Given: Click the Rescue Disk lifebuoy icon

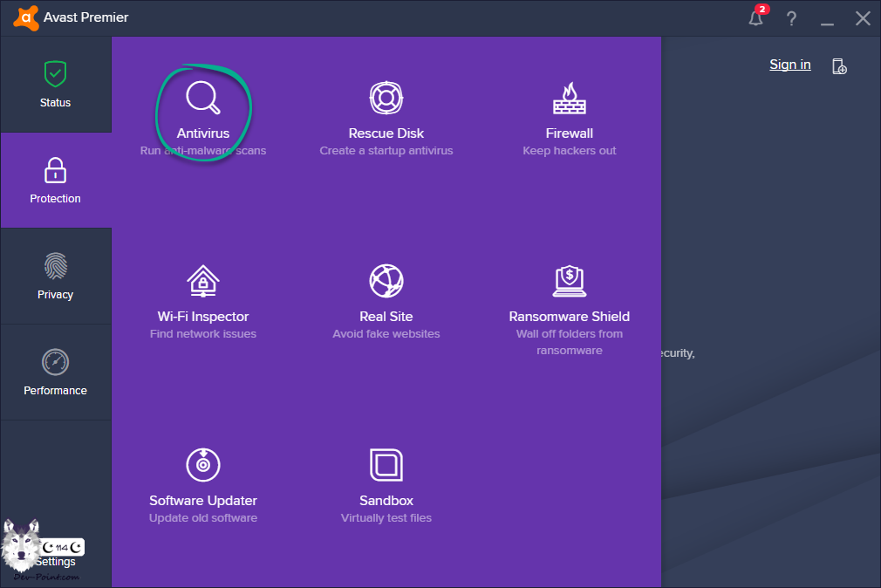Looking at the screenshot, I should (x=386, y=98).
